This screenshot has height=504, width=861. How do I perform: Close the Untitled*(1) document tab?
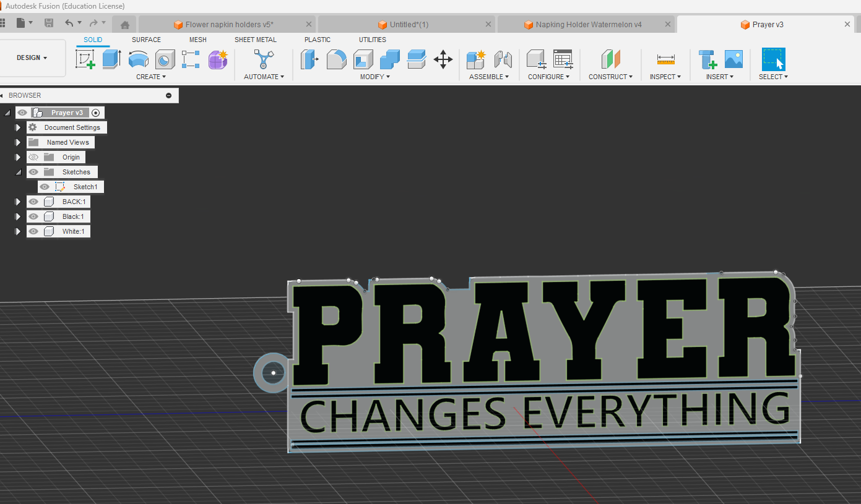tap(488, 25)
